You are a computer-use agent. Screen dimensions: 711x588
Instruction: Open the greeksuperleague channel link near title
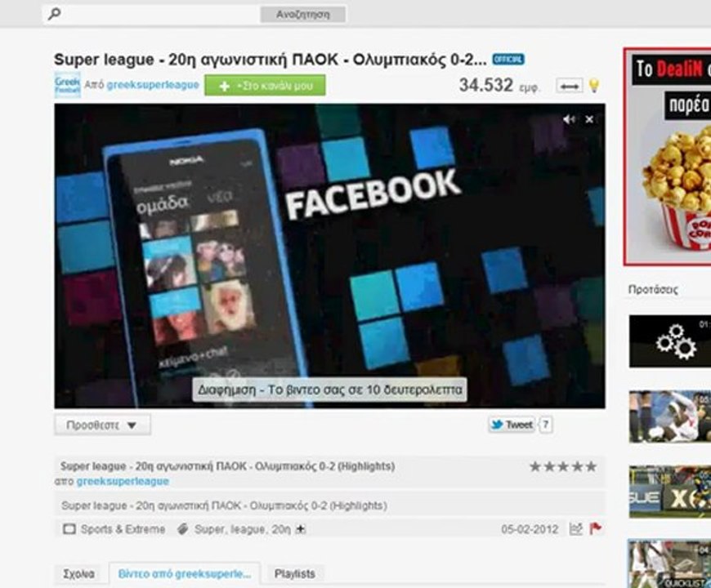click(153, 85)
